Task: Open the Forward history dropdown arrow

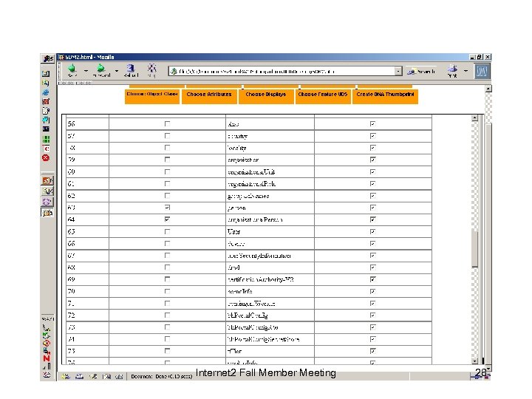Action: (117, 71)
